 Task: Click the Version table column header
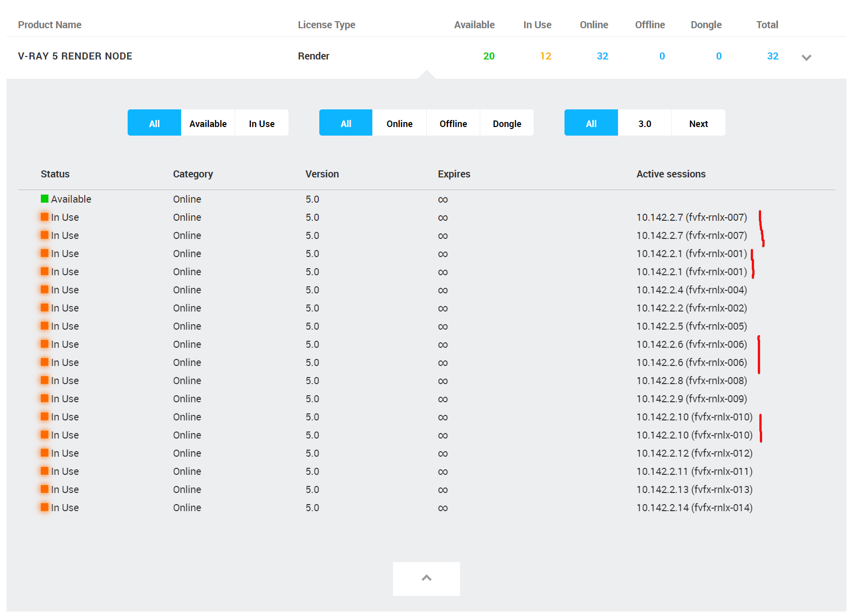click(x=322, y=174)
